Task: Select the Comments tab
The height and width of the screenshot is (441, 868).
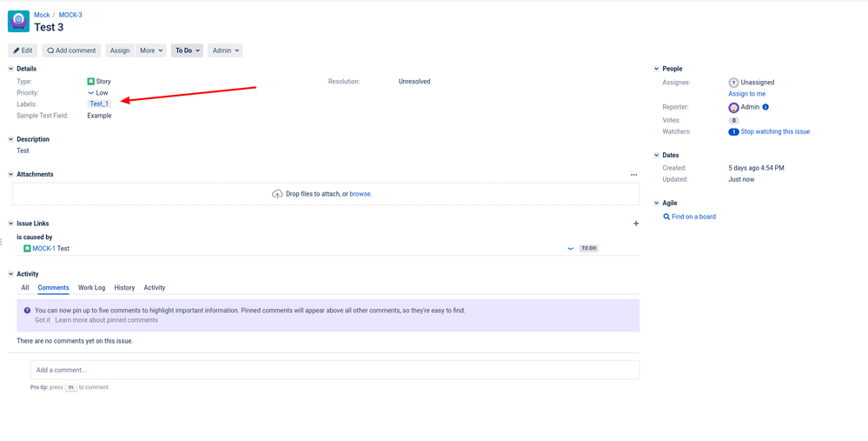Action: 53,288
